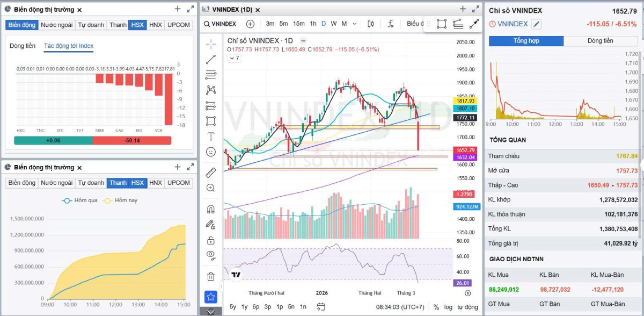This screenshot has height=316, width=644.
Task: Expand the timeframe interval dropdown arrow
Action: 354,24
